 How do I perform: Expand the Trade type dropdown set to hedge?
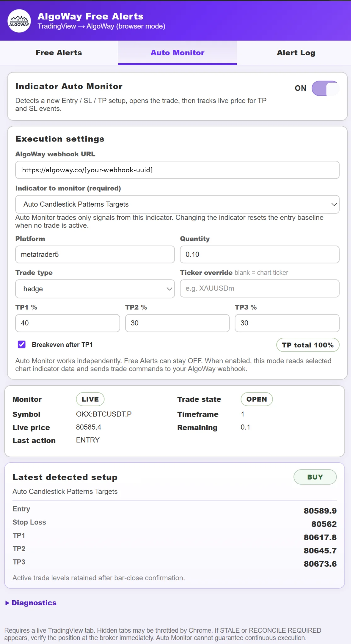[95, 289]
